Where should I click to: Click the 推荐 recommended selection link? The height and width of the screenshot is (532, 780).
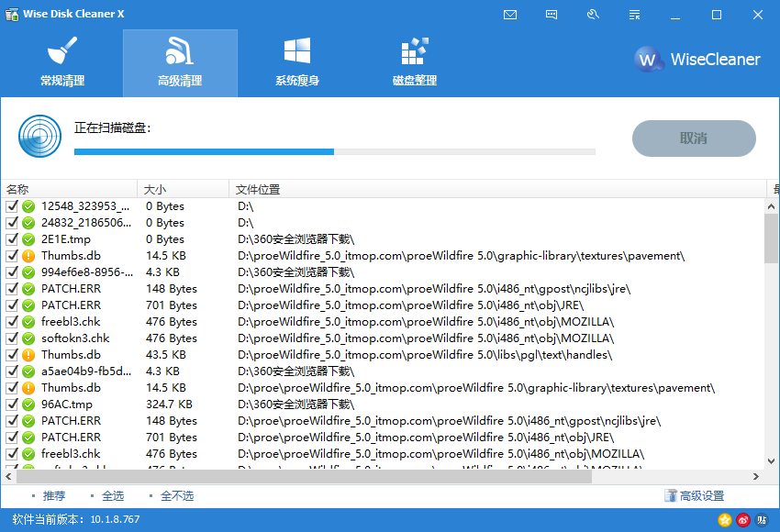point(54,495)
